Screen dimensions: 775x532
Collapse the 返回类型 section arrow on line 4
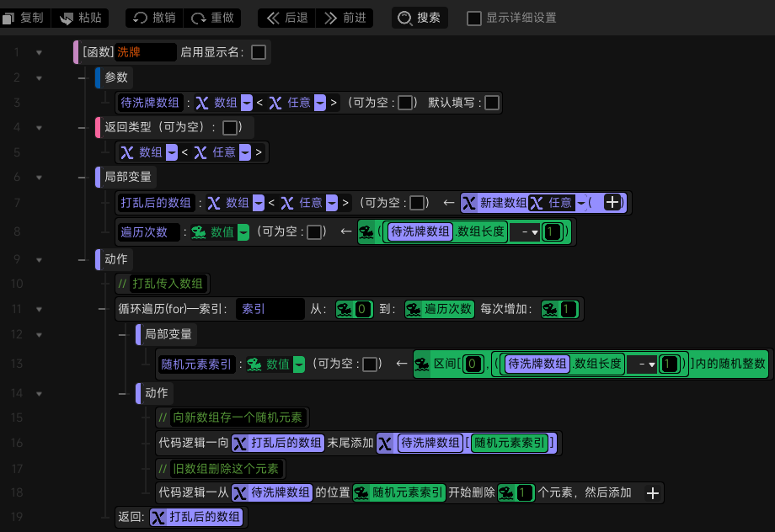(39, 127)
